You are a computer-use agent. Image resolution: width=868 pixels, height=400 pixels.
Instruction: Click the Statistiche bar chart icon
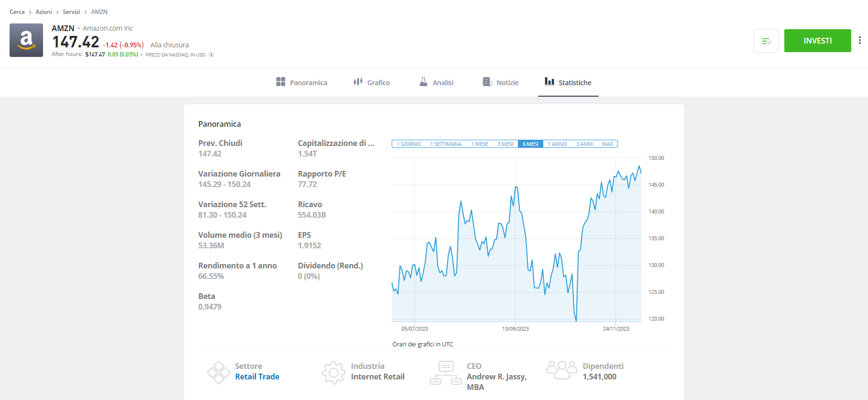tap(549, 82)
